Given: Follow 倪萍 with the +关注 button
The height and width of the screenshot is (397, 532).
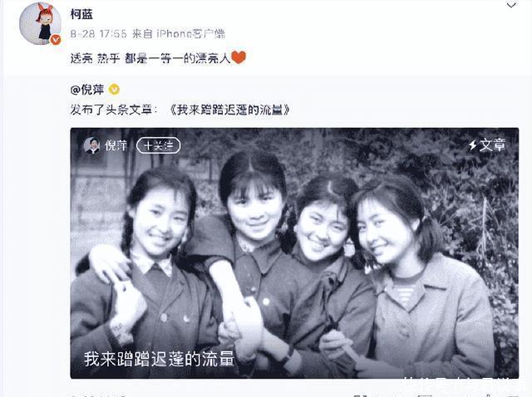Looking at the screenshot, I should point(158,146).
